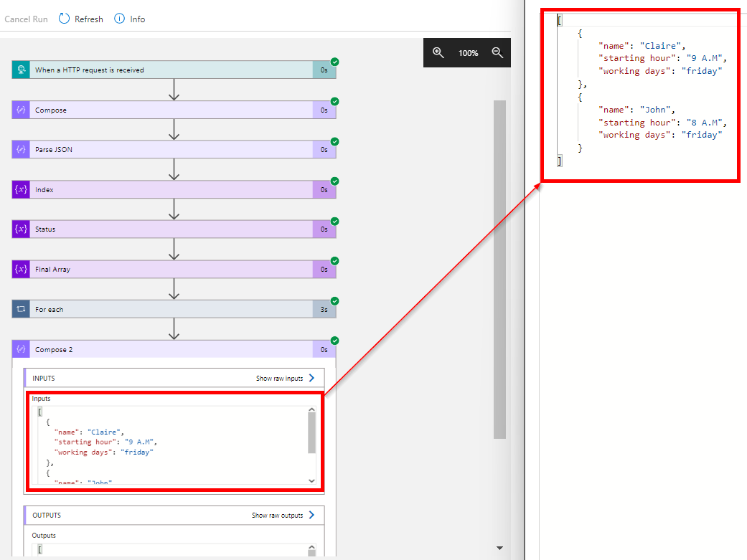Click the green success check on Status
The width and height of the screenshot is (747, 560).
[335, 222]
